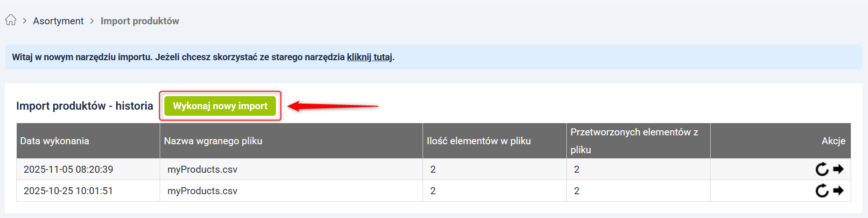Click myProducts.csv in the 2025-10-25 row
Screen dimensions: 868x218
click(202, 191)
